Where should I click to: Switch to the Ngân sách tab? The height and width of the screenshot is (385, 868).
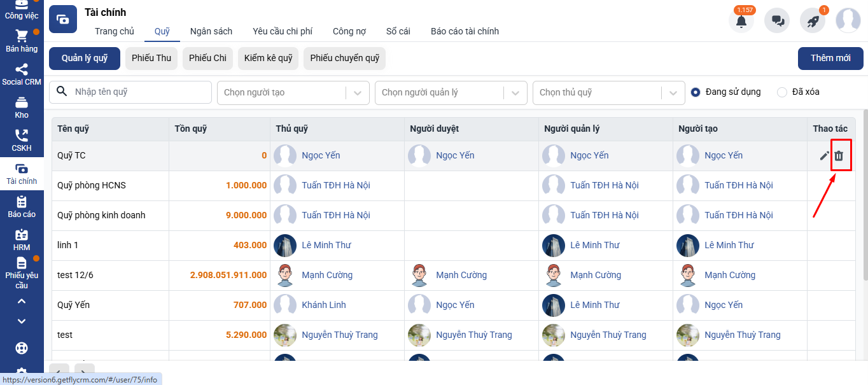click(x=211, y=31)
